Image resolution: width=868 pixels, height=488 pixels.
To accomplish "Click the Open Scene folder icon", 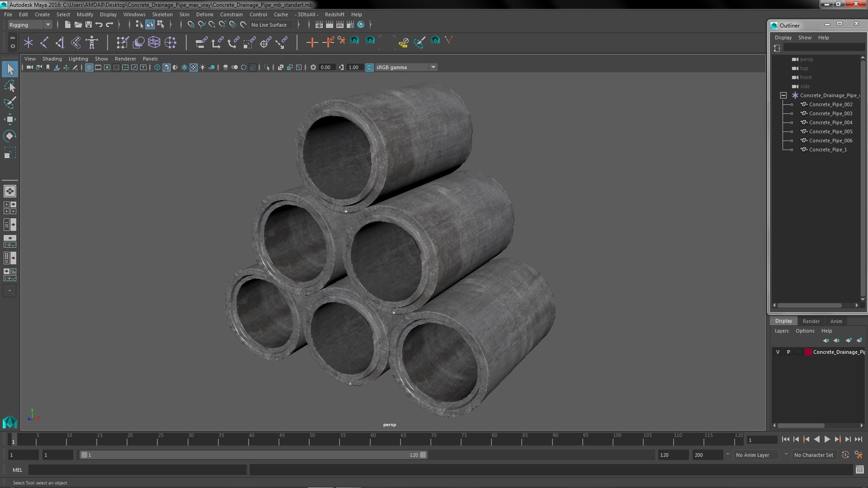I will point(78,25).
